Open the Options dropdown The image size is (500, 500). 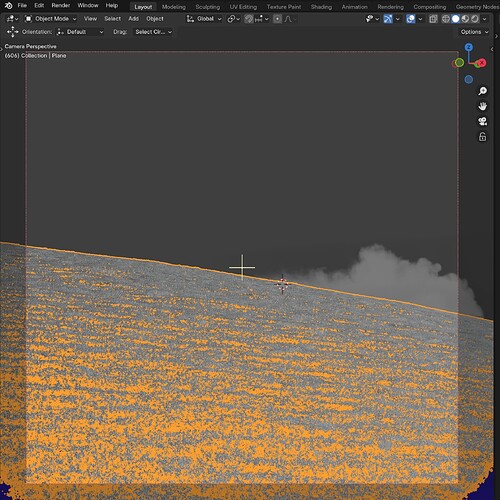pyautogui.click(x=475, y=32)
